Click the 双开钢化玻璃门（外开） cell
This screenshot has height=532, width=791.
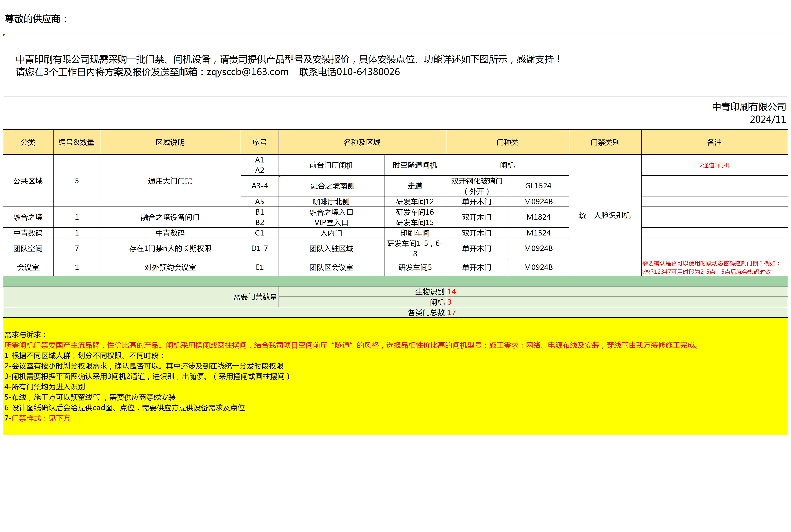tap(477, 186)
